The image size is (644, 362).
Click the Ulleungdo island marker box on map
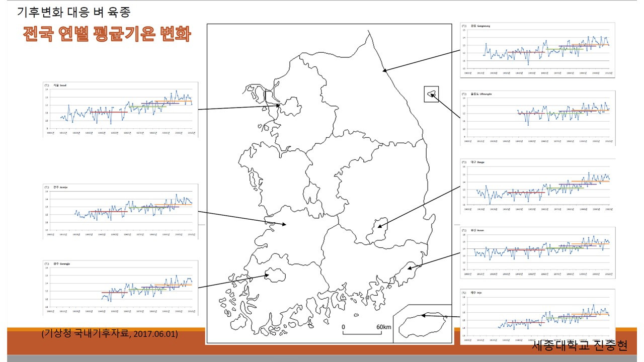coord(431,93)
